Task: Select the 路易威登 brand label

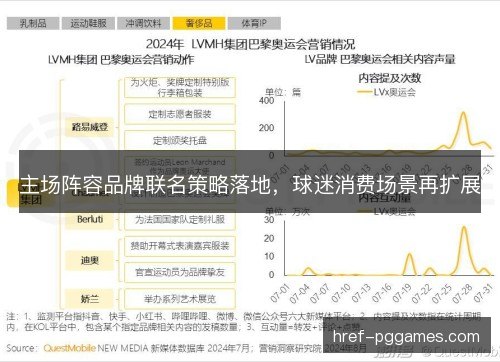Action: coord(90,127)
